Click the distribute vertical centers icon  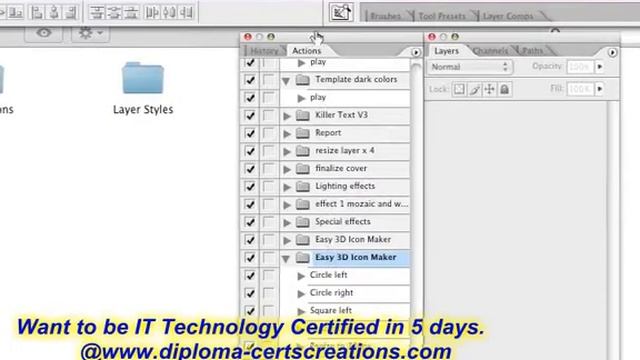pos(114,12)
